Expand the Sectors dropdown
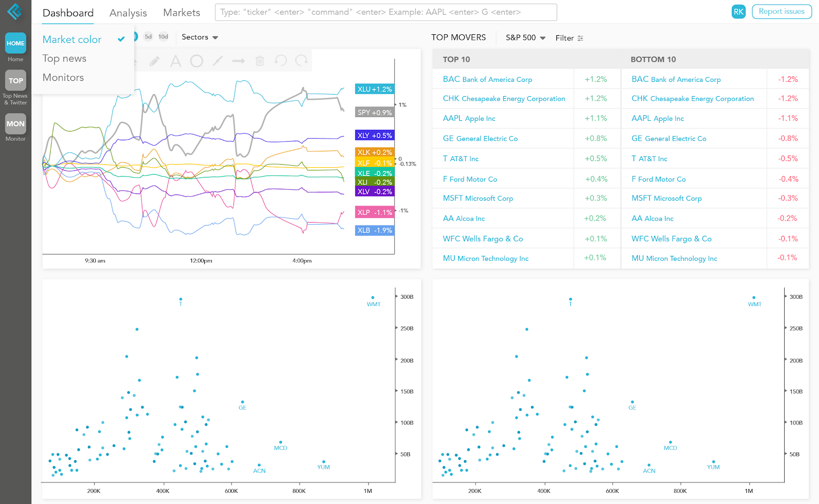 click(200, 37)
